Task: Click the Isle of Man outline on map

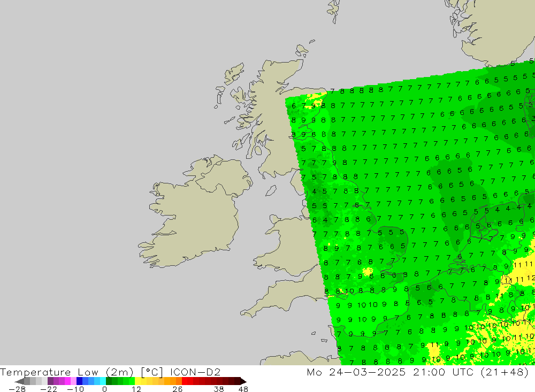Action: (x=271, y=190)
